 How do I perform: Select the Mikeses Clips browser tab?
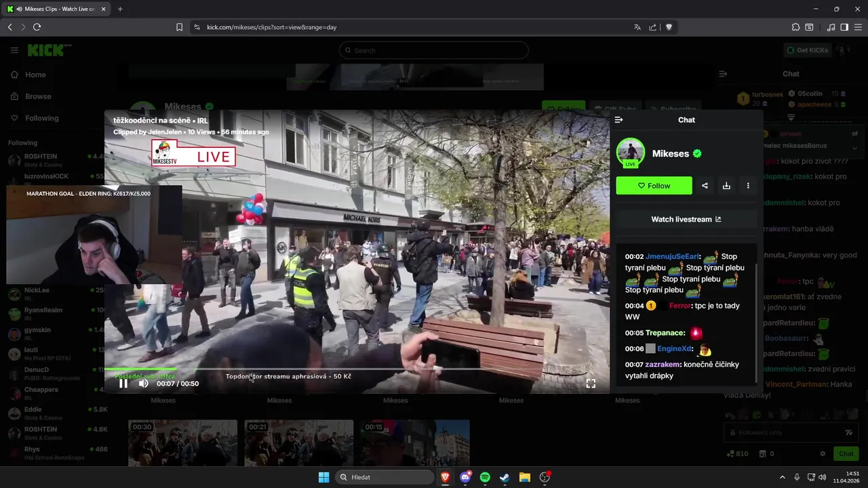coord(57,9)
